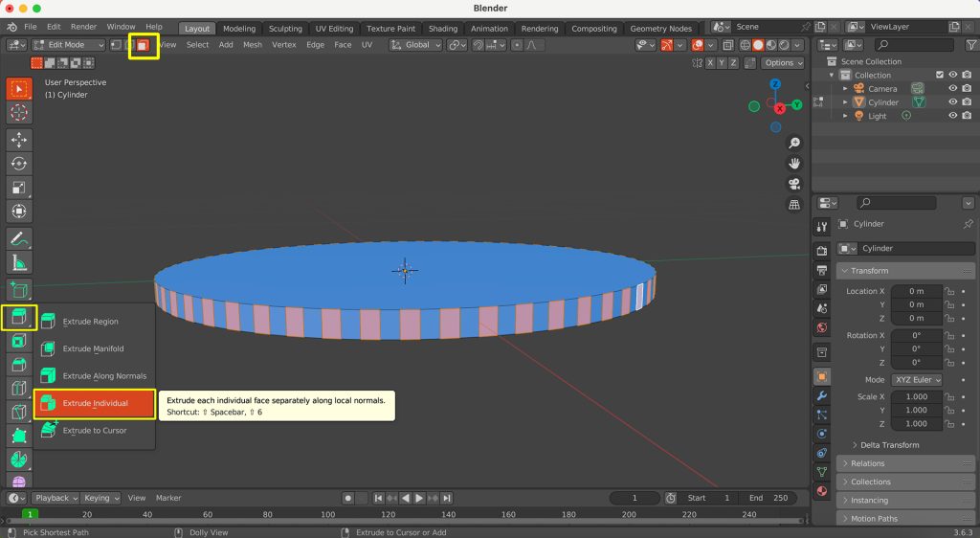This screenshot has width=980, height=538.
Task: Disable Cylinder in renders
Action: click(967, 101)
